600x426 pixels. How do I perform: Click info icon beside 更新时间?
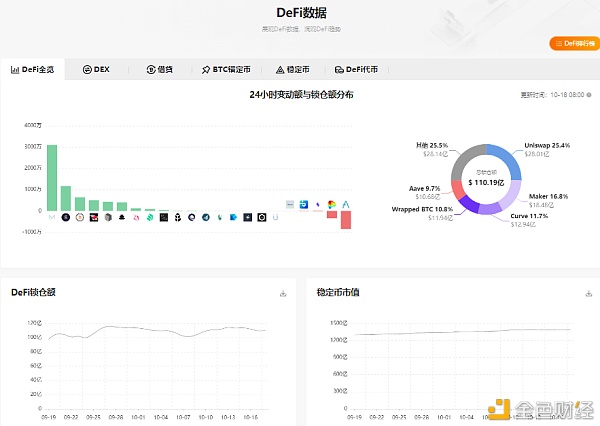coord(589,95)
